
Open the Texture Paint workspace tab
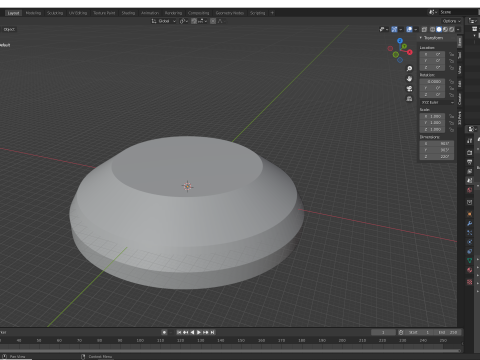(x=104, y=13)
